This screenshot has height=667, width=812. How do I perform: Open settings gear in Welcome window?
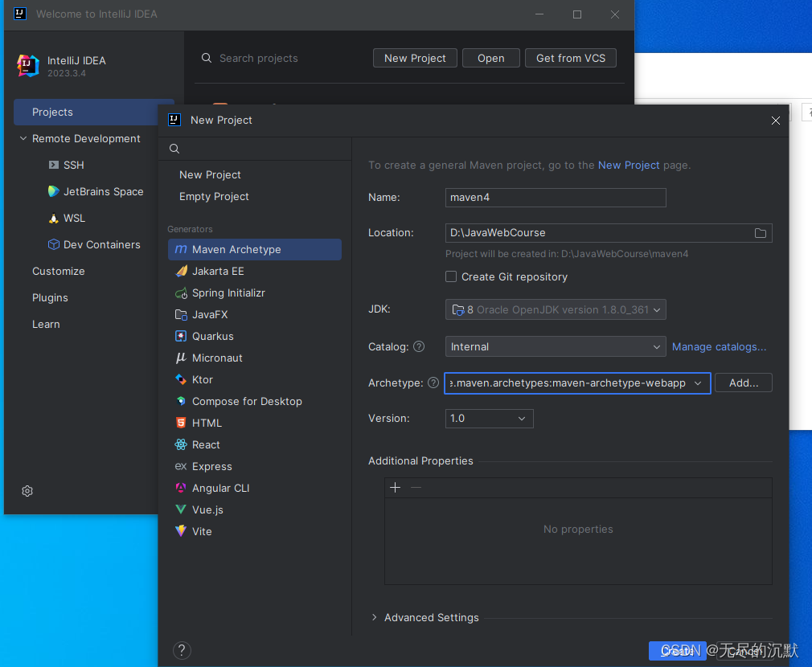click(x=27, y=491)
